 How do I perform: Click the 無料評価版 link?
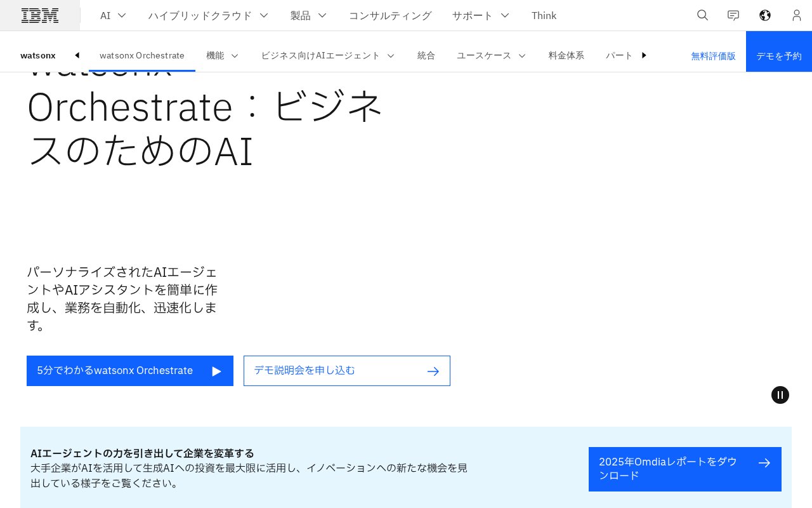point(713,56)
